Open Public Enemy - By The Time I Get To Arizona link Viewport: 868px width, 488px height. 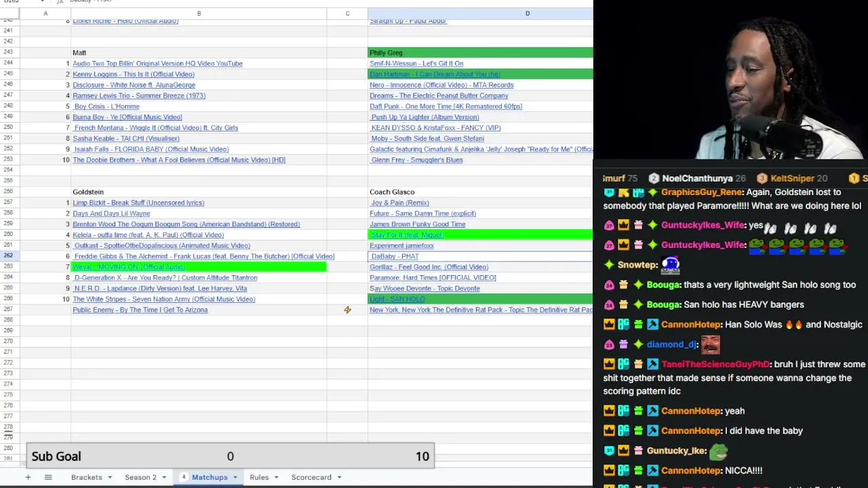pos(140,310)
